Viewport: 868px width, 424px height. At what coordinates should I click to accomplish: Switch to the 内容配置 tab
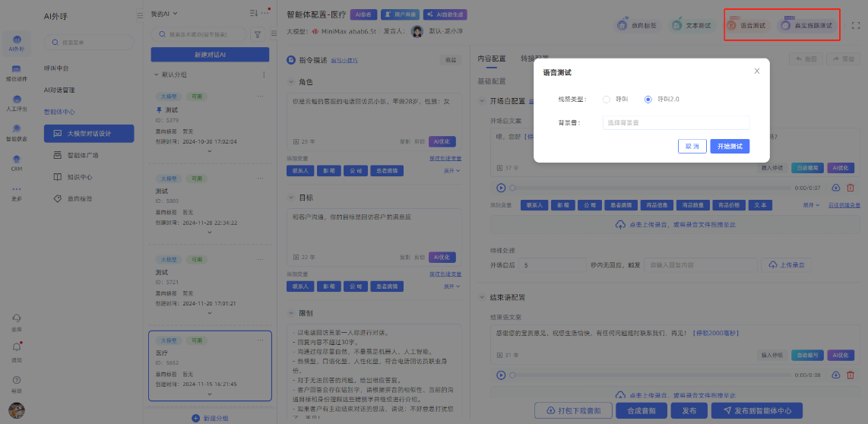[491, 59]
